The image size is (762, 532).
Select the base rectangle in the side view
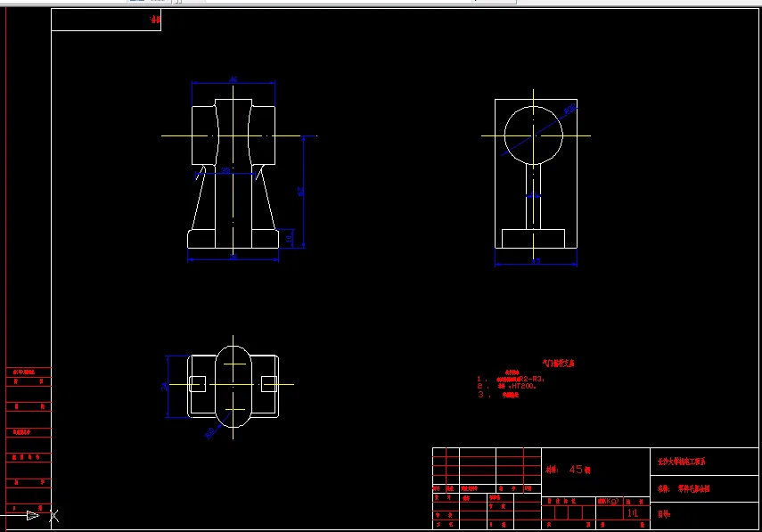pyautogui.click(x=533, y=239)
